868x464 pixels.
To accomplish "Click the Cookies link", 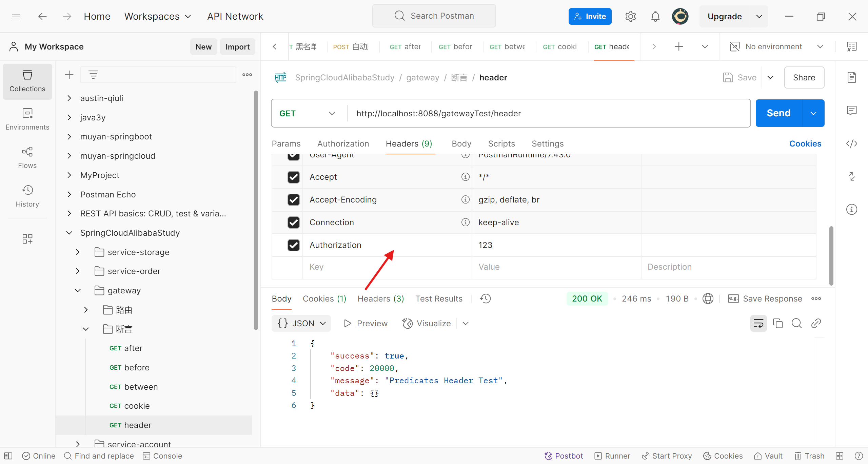I will [805, 143].
